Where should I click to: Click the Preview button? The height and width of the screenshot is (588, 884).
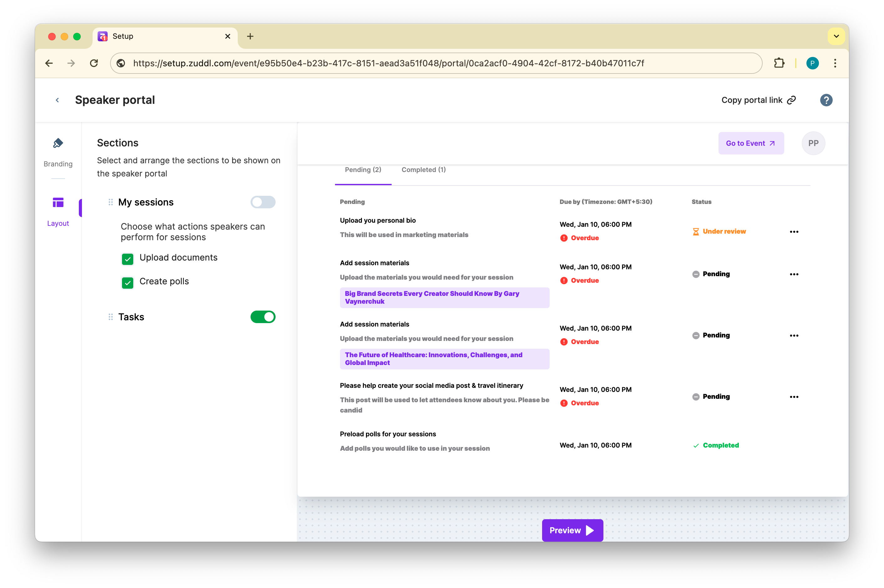point(572,530)
